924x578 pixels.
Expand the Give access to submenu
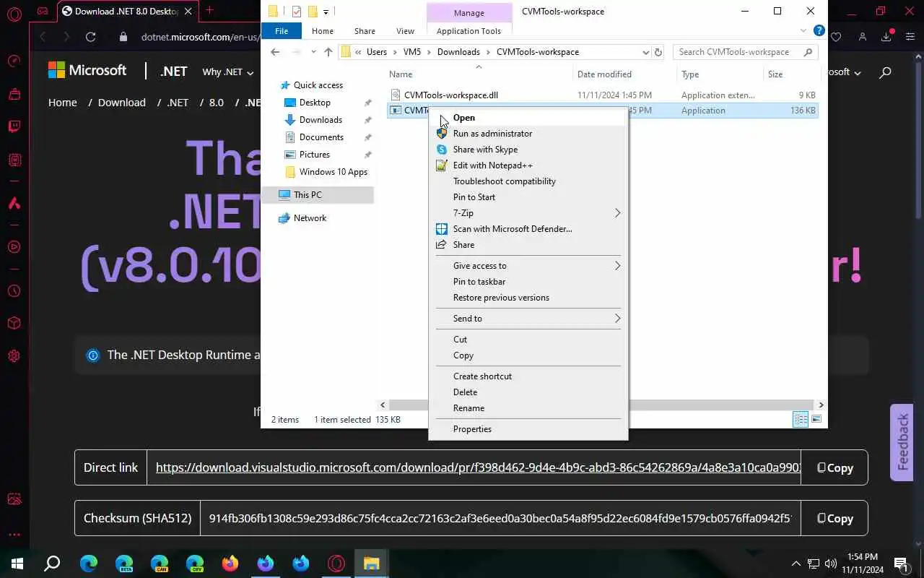click(528, 266)
